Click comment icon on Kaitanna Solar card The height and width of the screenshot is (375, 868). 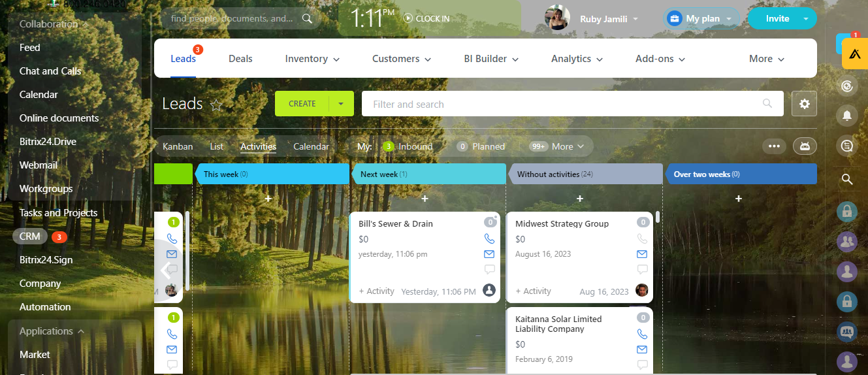(642, 365)
